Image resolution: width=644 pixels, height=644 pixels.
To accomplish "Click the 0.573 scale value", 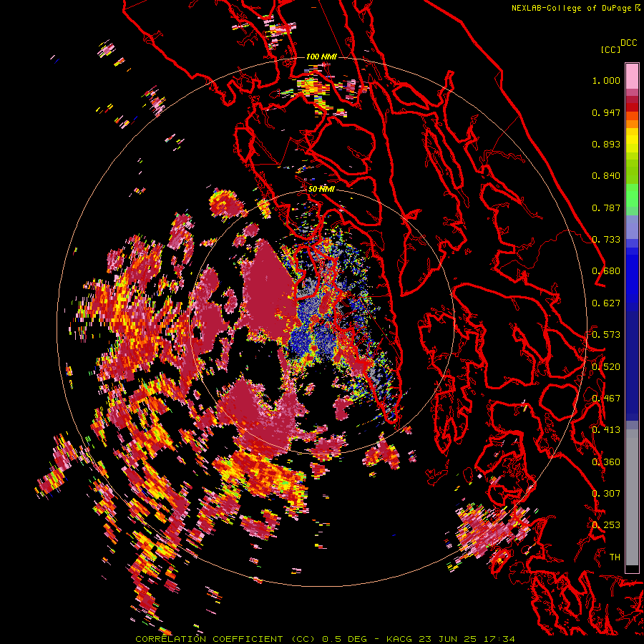I will pos(606,335).
